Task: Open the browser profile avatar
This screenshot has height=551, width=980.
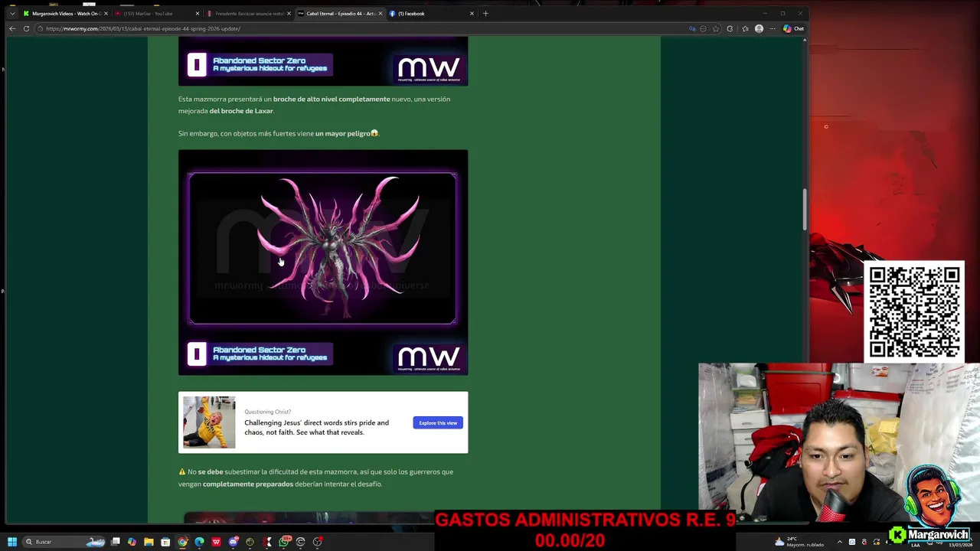Action: (x=759, y=28)
